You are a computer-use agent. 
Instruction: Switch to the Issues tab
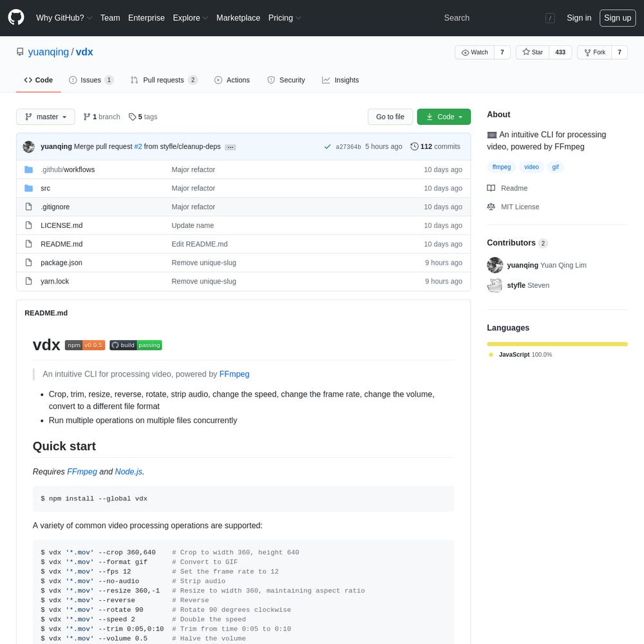point(91,80)
